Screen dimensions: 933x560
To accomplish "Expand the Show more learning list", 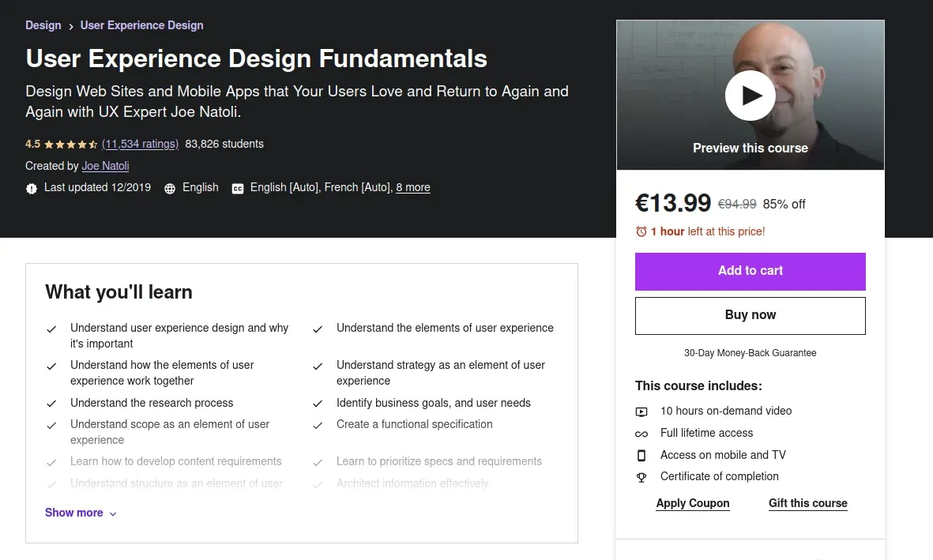I will pos(74,513).
